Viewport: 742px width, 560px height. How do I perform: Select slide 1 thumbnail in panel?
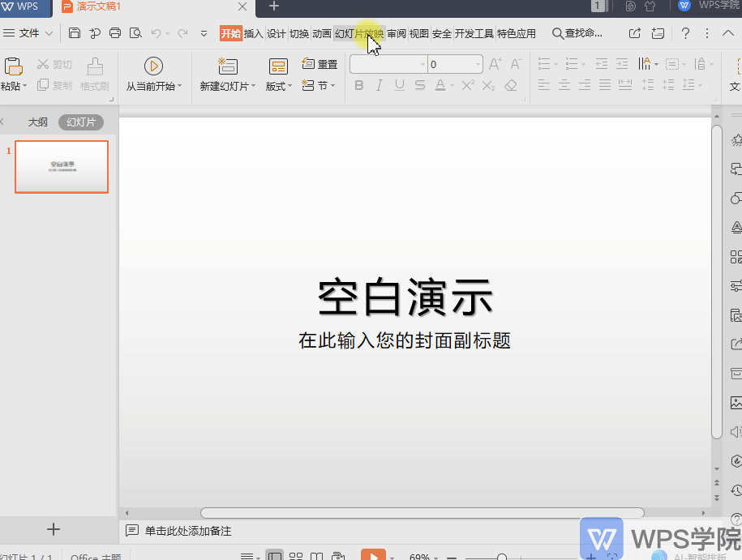coord(62,167)
